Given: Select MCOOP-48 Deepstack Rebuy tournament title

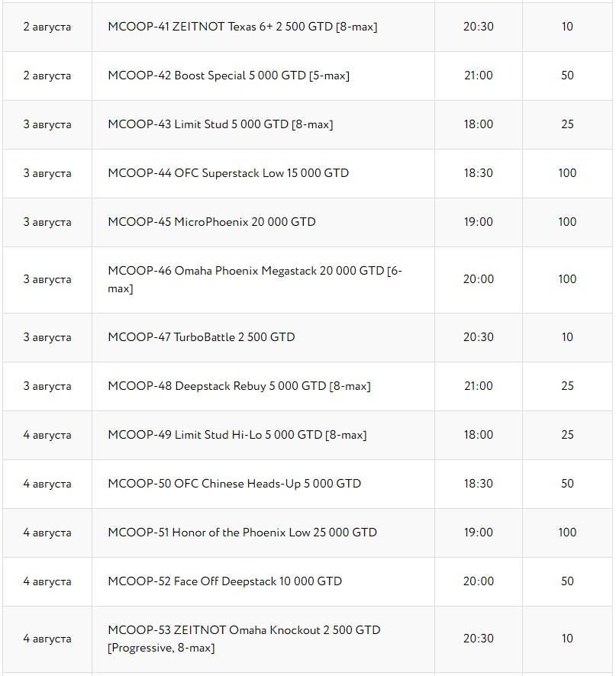Looking at the screenshot, I should (x=239, y=386).
